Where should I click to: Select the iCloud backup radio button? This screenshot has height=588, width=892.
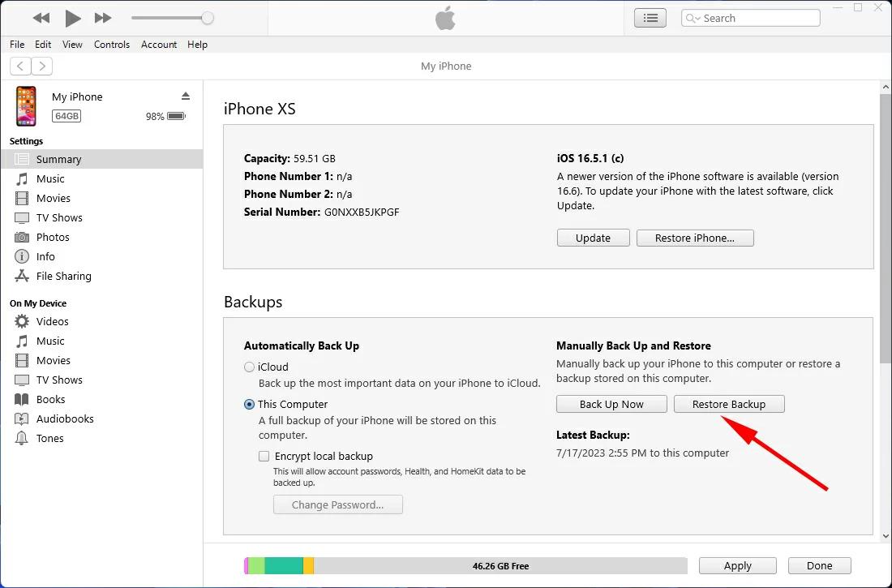point(249,367)
